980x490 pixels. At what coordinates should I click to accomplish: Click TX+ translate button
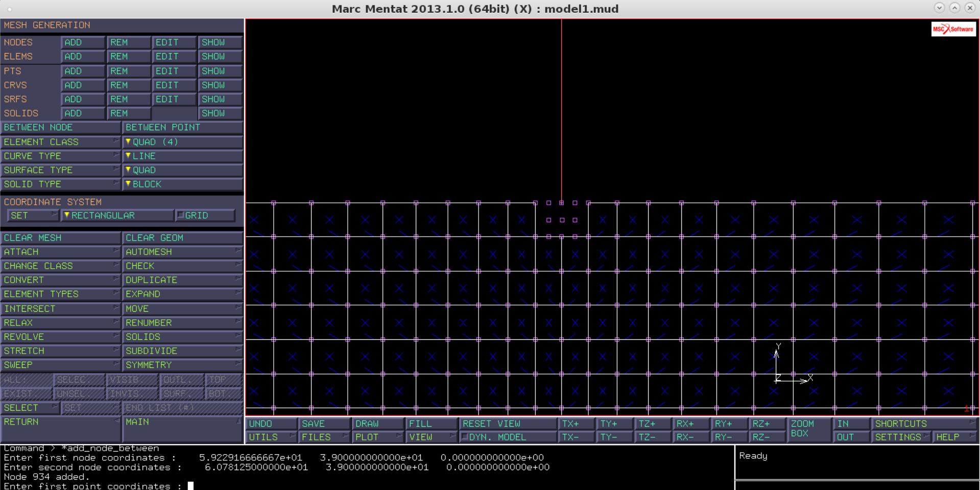pos(577,424)
